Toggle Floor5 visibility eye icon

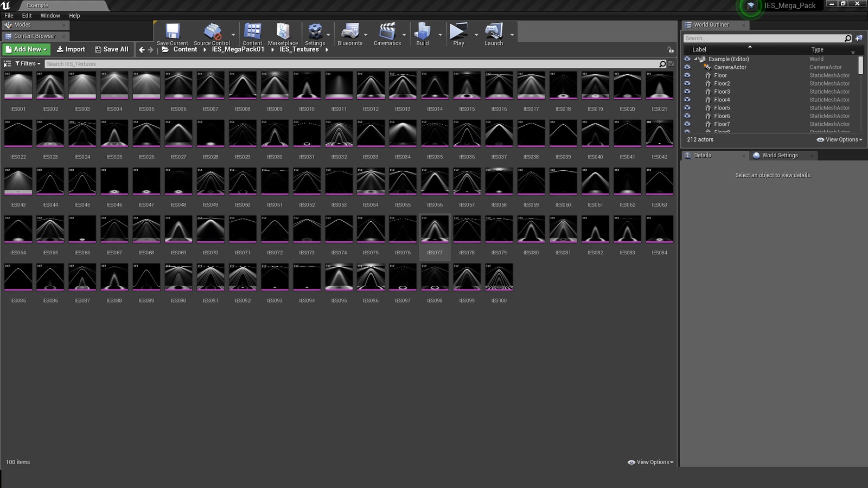click(687, 108)
